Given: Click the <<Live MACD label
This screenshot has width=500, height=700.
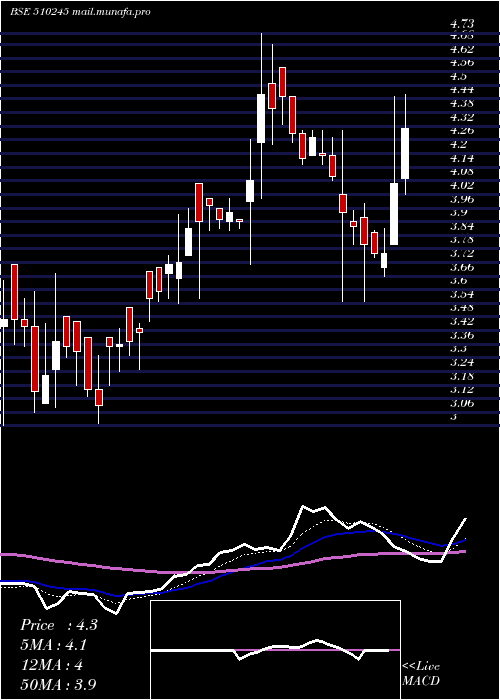Looking at the screenshot, I should coord(421,674).
